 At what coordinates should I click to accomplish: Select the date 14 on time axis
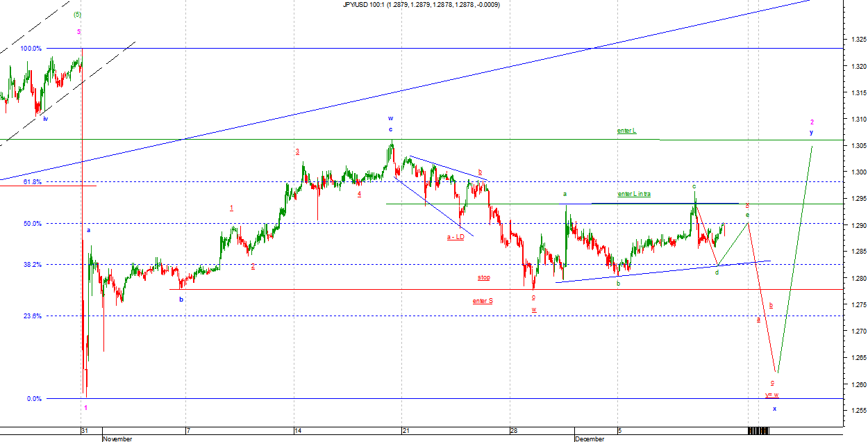pyautogui.click(x=298, y=431)
